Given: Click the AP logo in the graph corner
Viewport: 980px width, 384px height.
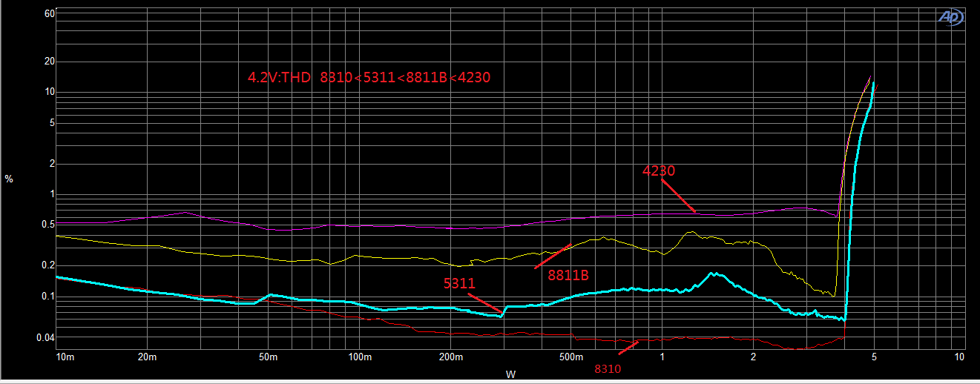Looking at the screenshot, I should pos(950,18).
